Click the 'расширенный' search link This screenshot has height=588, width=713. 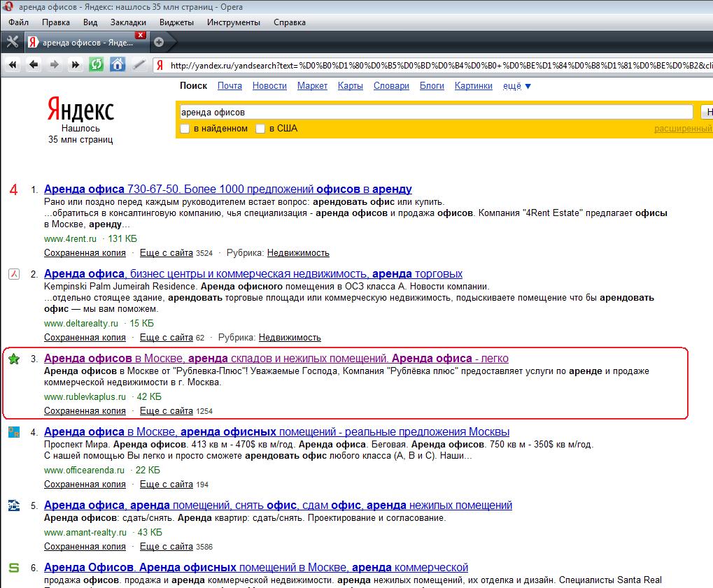683,129
